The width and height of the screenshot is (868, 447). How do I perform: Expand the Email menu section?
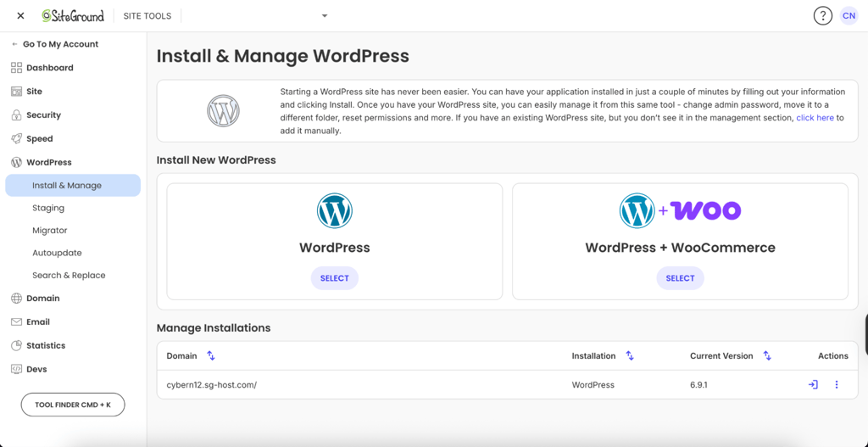(x=38, y=321)
